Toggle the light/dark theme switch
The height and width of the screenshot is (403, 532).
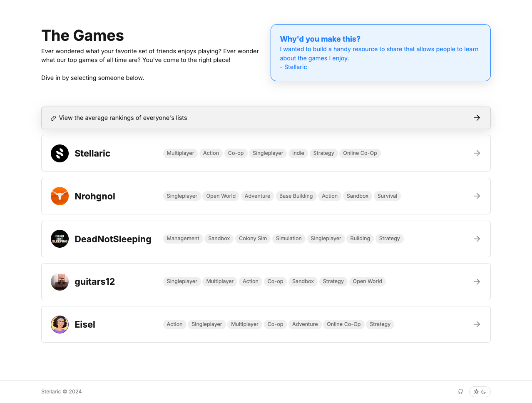click(480, 392)
